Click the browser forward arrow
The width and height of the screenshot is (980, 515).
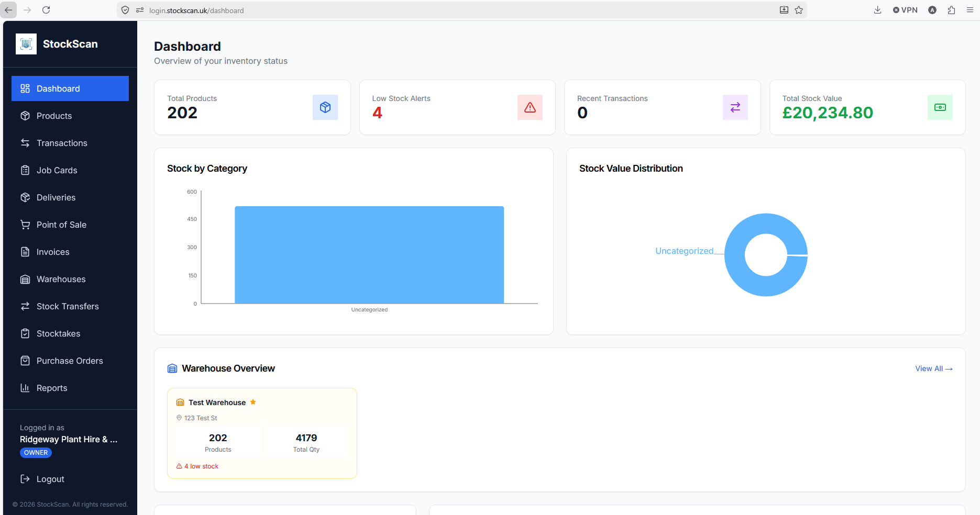pyautogui.click(x=27, y=10)
